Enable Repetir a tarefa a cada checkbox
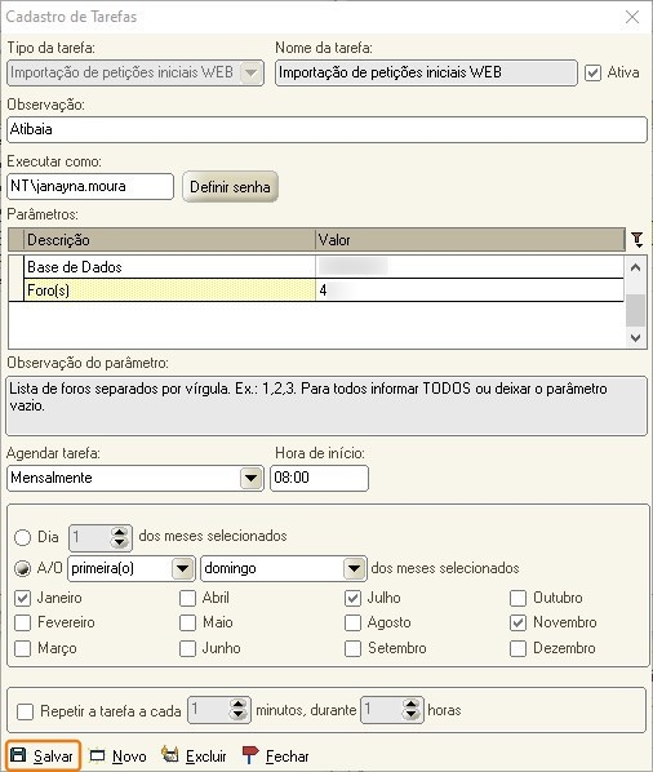 pyautogui.click(x=25, y=711)
